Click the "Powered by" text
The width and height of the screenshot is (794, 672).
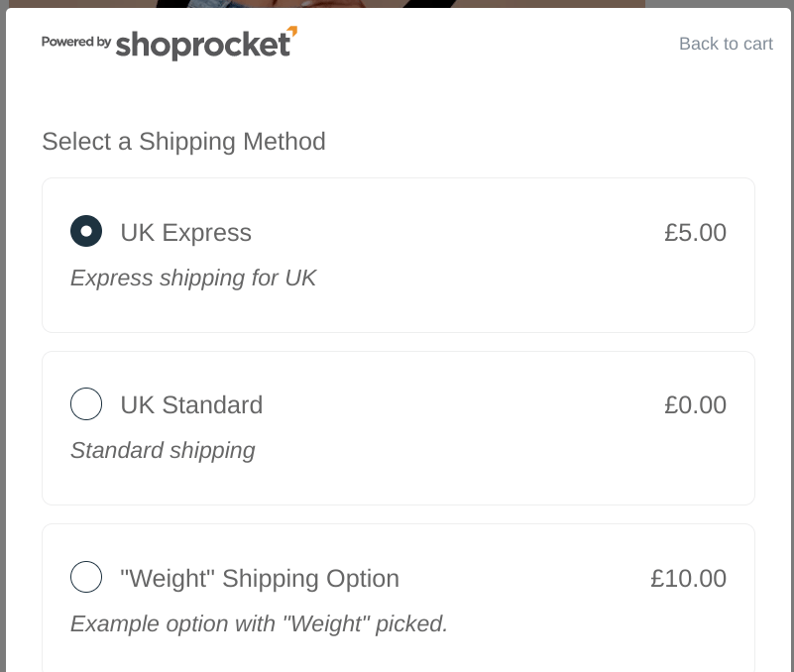tap(76, 42)
